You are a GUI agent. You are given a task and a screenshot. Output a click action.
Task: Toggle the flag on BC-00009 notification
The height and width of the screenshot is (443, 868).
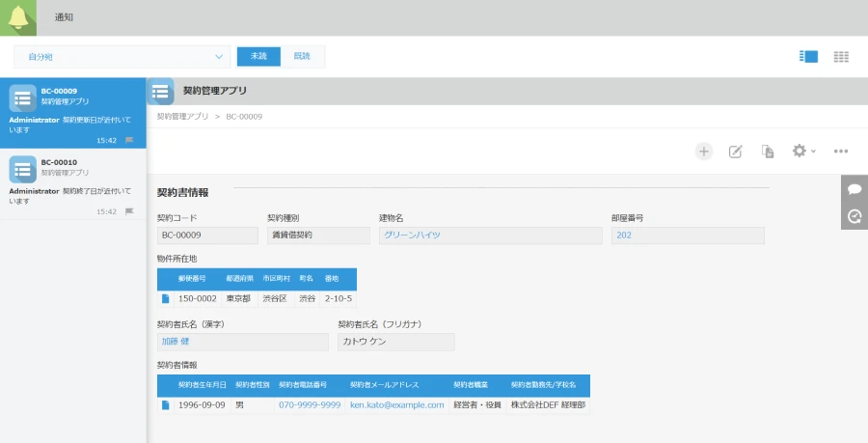click(129, 140)
